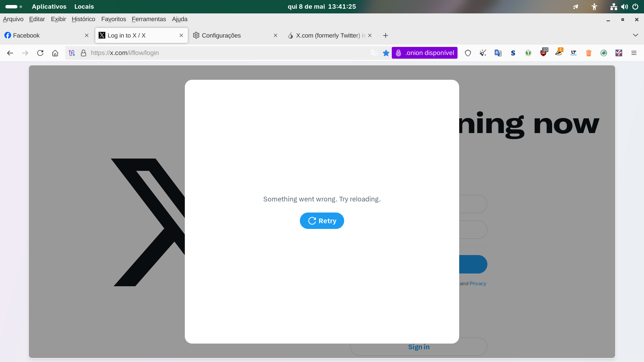The width and height of the screenshot is (644, 362).
Task: Click the green circular extension icon
Action: tap(528, 53)
